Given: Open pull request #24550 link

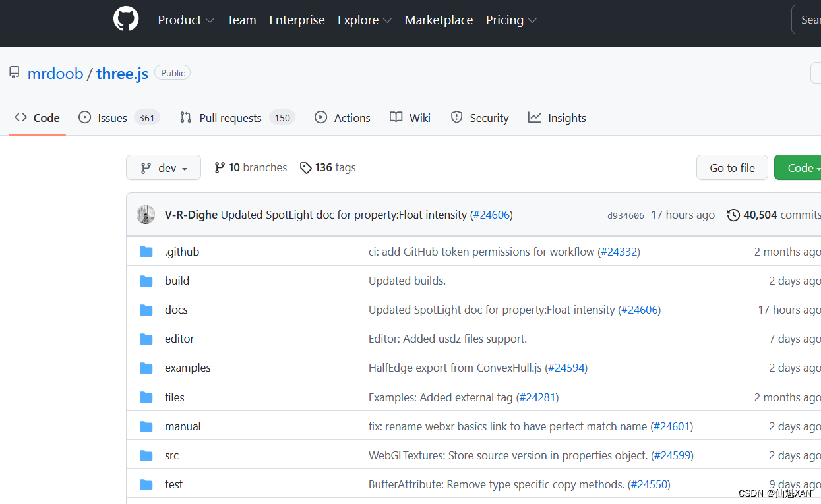Looking at the screenshot, I should point(649,484).
